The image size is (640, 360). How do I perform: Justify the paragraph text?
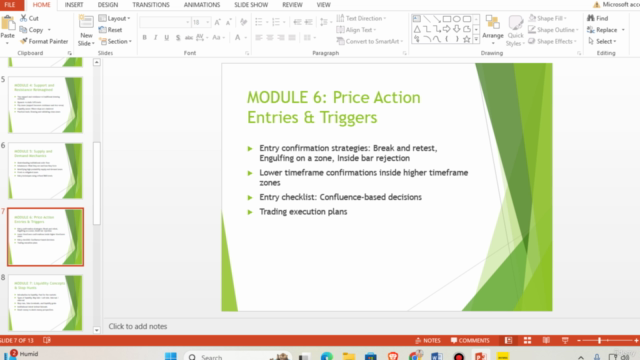[x=292, y=38]
